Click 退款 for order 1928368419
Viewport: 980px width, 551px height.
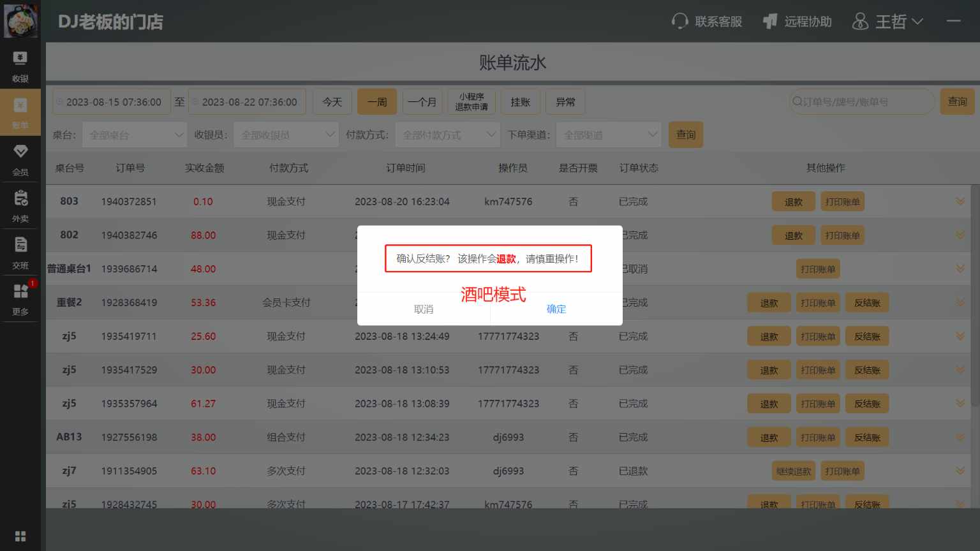[769, 303]
